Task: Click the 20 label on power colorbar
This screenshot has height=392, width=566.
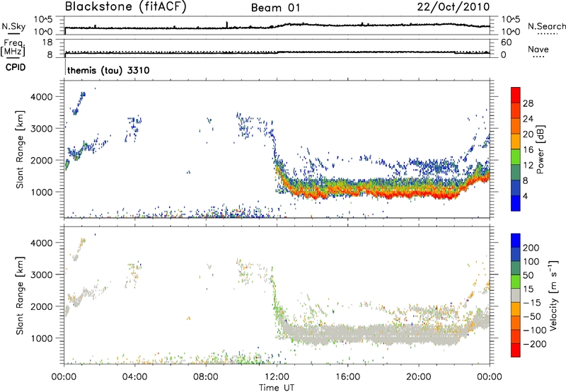Action: tap(528, 134)
